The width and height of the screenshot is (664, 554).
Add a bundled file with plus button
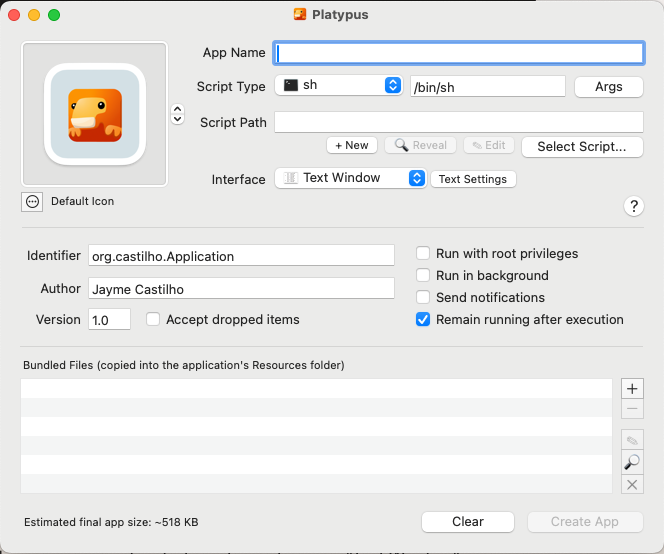click(x=632, y=389)
